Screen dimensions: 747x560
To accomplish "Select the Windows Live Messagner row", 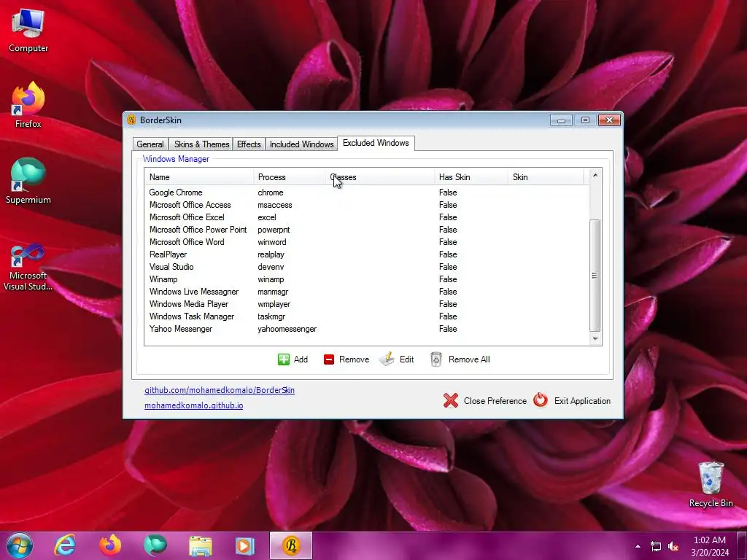I will [x=367, y=292].
